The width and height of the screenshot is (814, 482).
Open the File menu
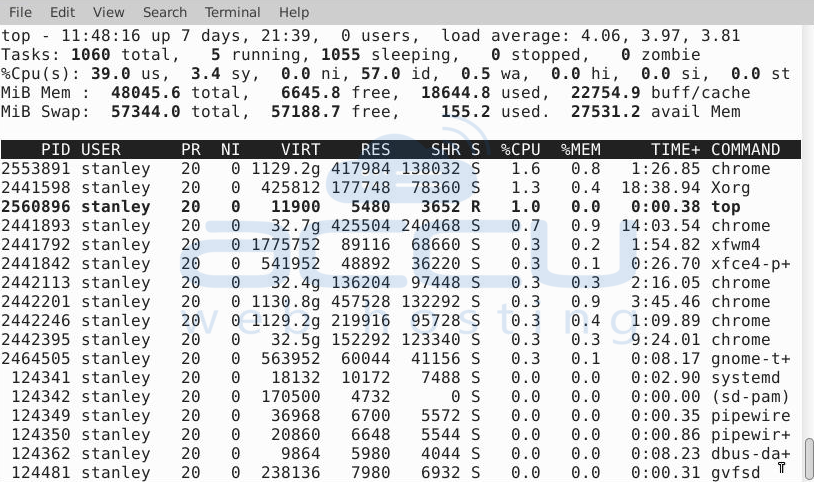(x=20, y=12)
